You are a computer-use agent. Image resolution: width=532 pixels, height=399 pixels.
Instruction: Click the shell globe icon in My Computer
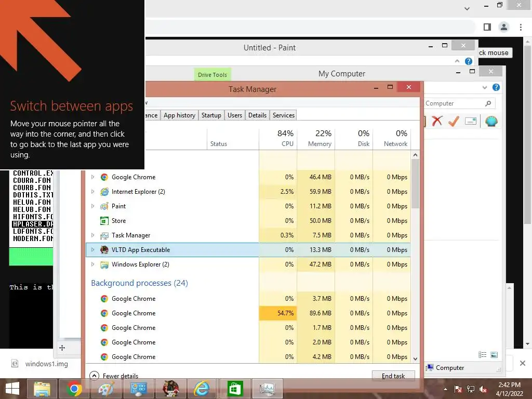pos(491,121)
